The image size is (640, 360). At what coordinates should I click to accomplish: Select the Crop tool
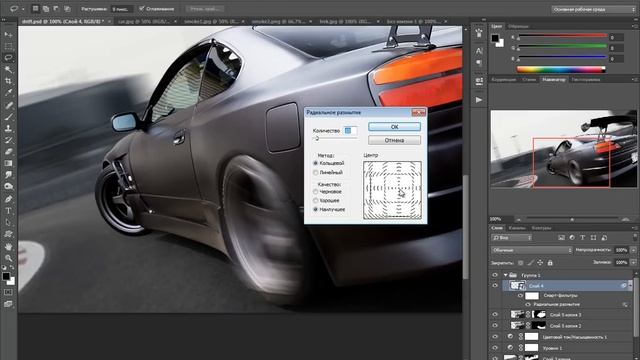[x=8, y=81]
